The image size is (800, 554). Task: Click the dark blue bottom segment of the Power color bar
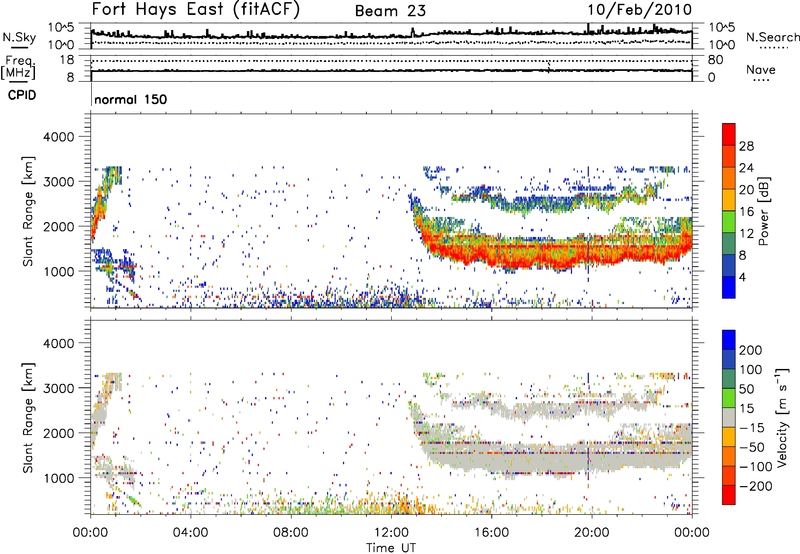(729, 287)
